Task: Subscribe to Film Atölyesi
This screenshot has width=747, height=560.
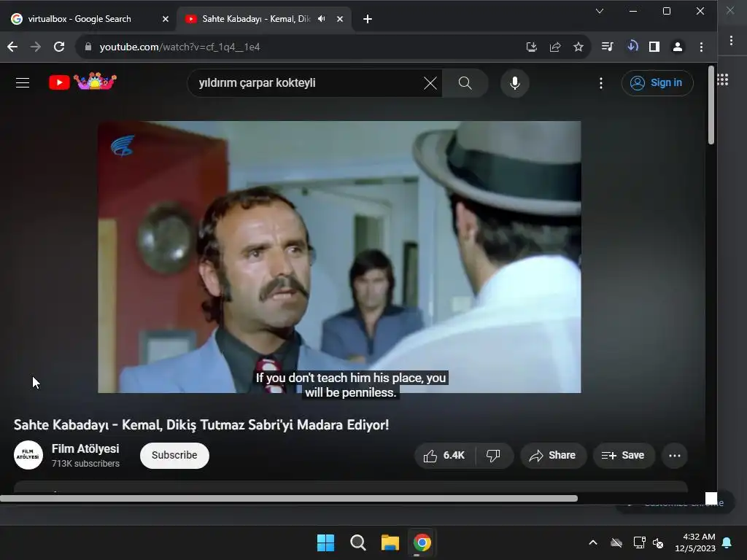Action: click(174, 455)
